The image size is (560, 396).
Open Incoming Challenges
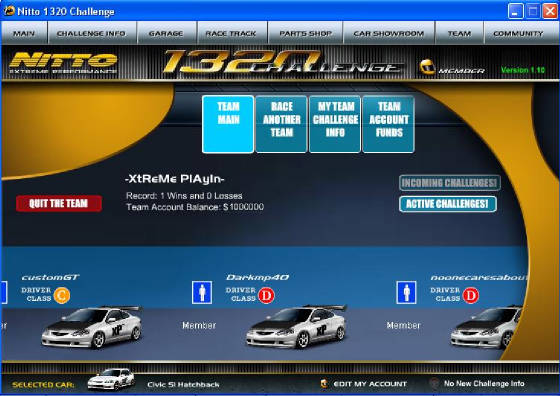pos(450,183)
